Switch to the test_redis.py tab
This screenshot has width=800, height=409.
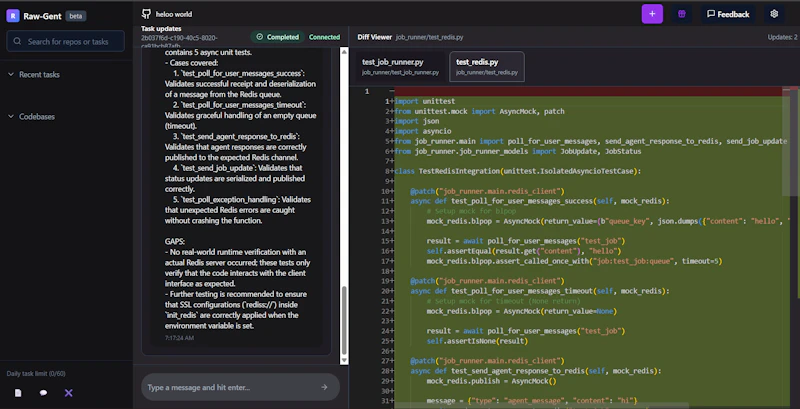[x=487, y=66]
